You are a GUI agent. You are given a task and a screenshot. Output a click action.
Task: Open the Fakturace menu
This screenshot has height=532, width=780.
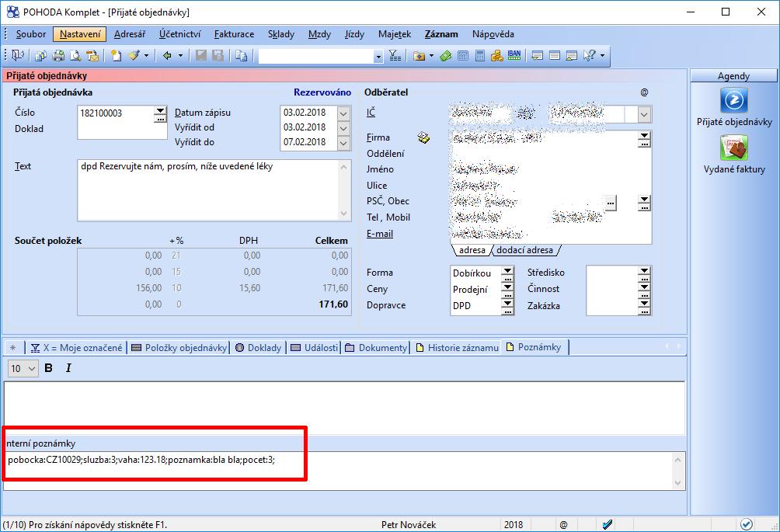(234, 34)
